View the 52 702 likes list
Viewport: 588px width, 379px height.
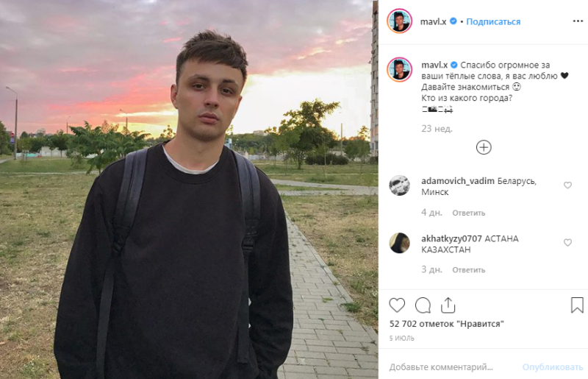(446, 324)
